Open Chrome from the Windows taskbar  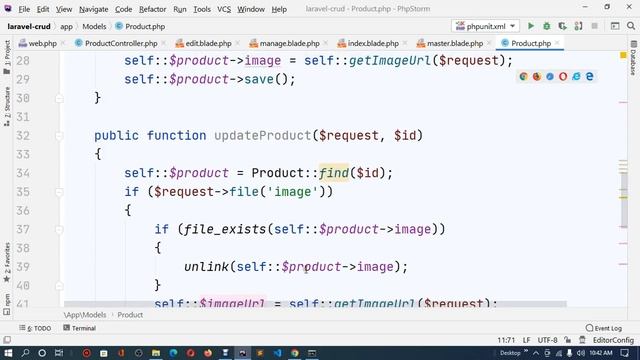295,353
